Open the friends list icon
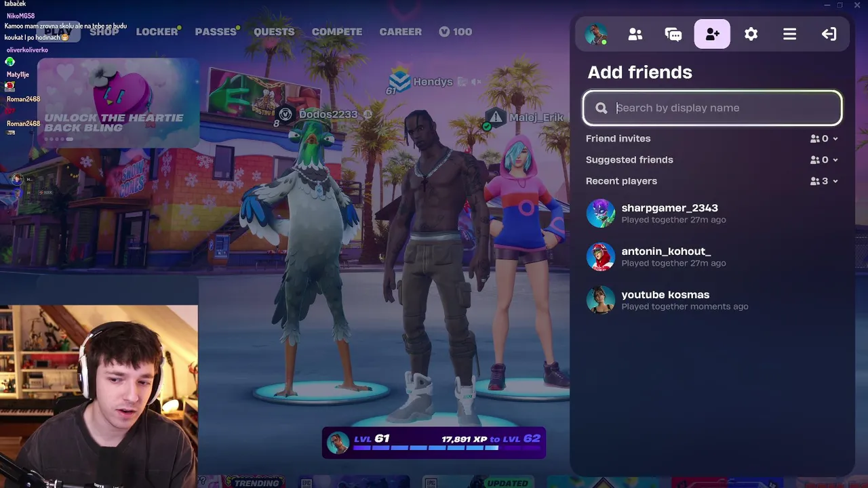This screenshot has width=868, height=488. (x=635, y=34)
